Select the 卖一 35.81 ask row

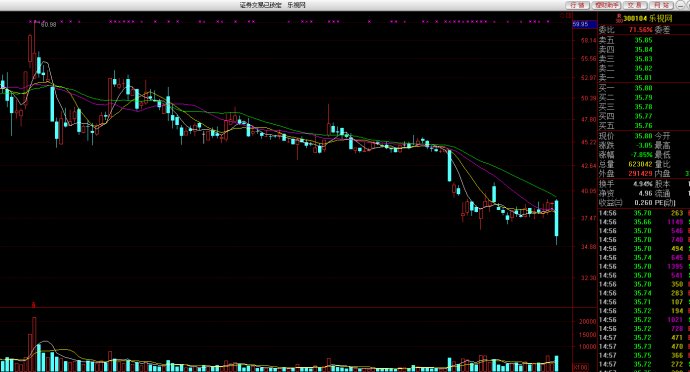point(643,78)
